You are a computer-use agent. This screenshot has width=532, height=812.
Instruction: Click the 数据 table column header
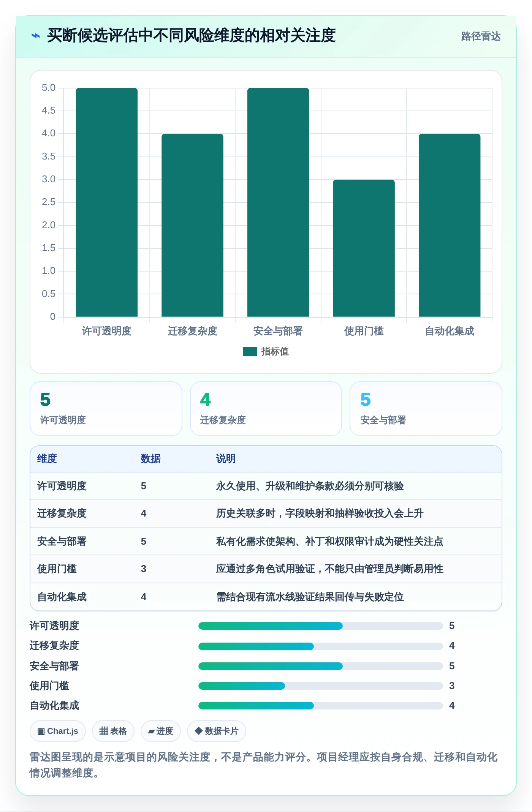[x=151, y=459]
